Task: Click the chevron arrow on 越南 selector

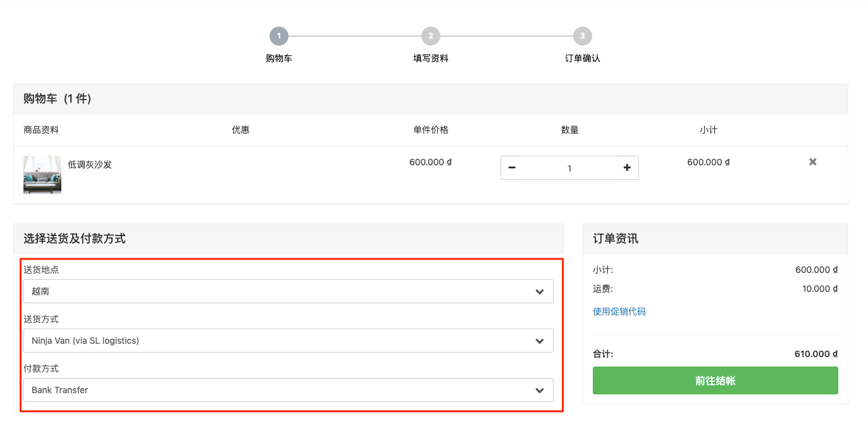Action: [x=540, y=292]
